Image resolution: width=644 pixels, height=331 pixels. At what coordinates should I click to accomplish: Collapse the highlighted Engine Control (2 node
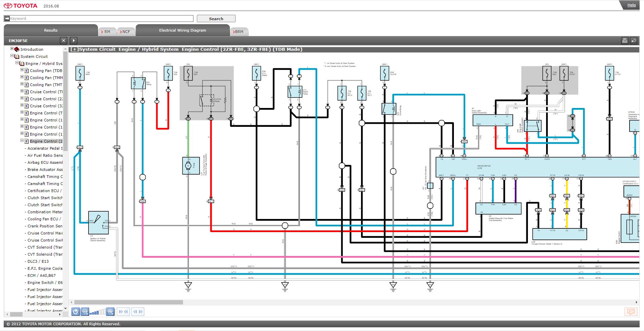click(x=22, y=141)
